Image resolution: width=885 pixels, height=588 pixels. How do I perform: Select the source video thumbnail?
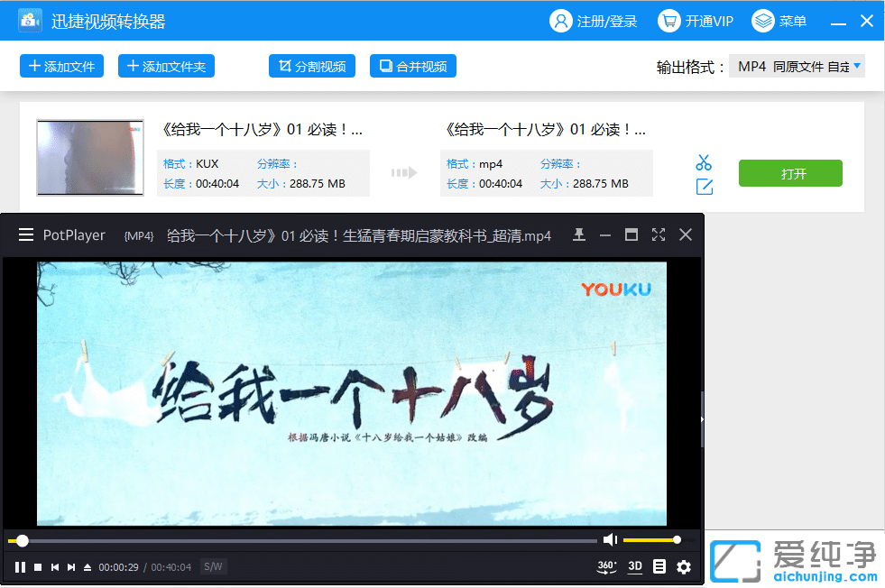pyautogui.click(x=90, y=158)
